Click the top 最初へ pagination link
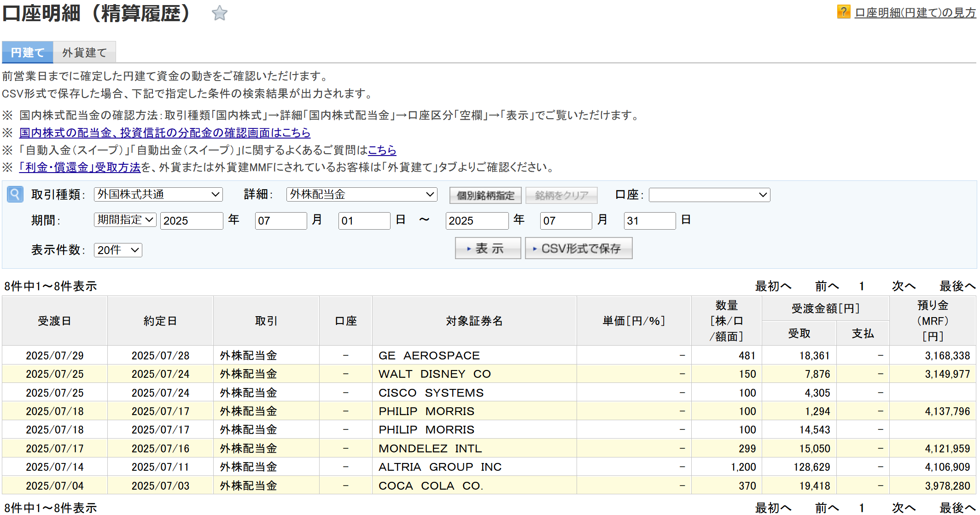980x515 pixels. click(773, 286)
